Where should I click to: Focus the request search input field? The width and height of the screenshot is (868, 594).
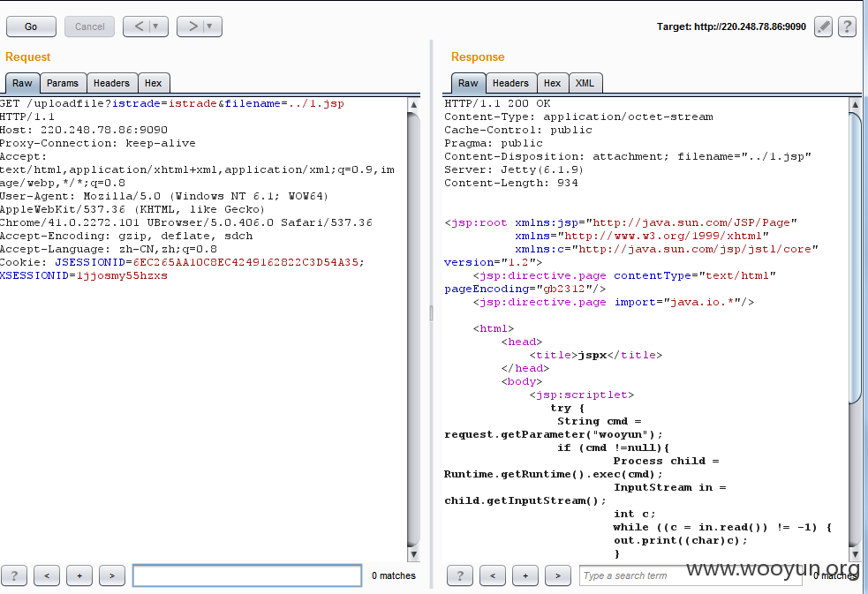pyautogui.click(x=247, y=575)
